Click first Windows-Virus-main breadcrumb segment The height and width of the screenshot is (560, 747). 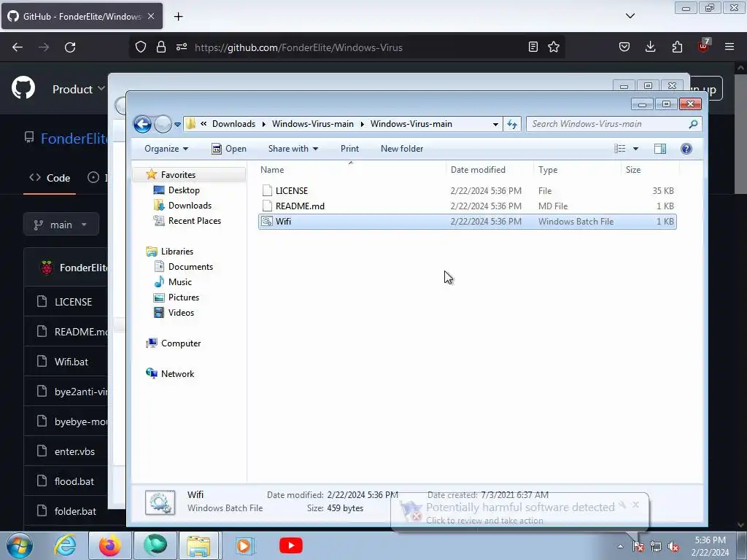[312, 124]
